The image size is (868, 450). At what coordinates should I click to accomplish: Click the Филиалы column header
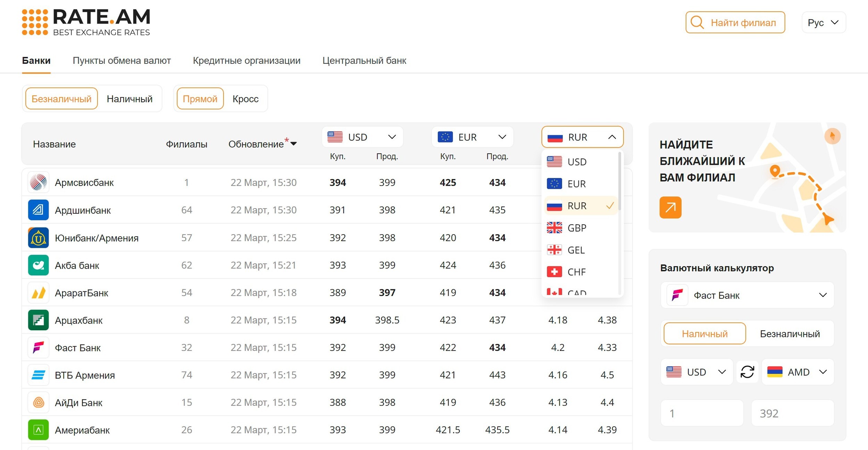186,144
